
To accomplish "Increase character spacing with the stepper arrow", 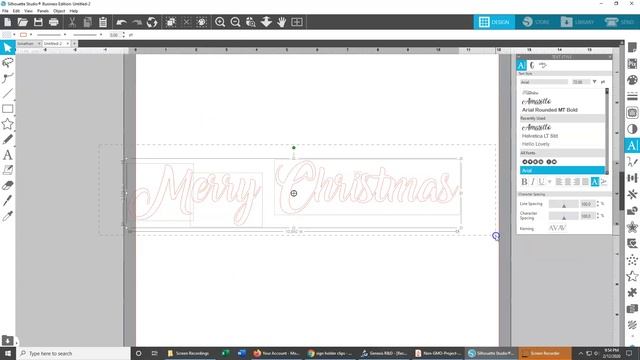I will click(598, 214).
